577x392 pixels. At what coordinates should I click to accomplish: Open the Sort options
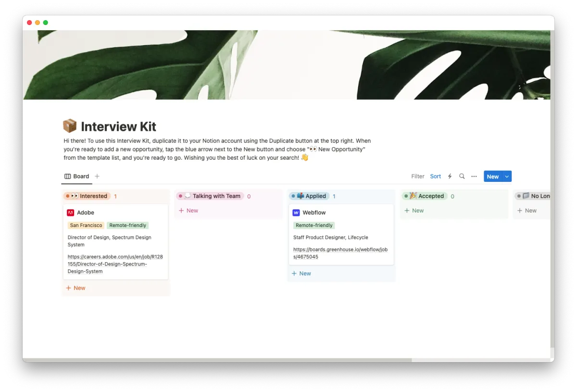[x=436, y=177]
